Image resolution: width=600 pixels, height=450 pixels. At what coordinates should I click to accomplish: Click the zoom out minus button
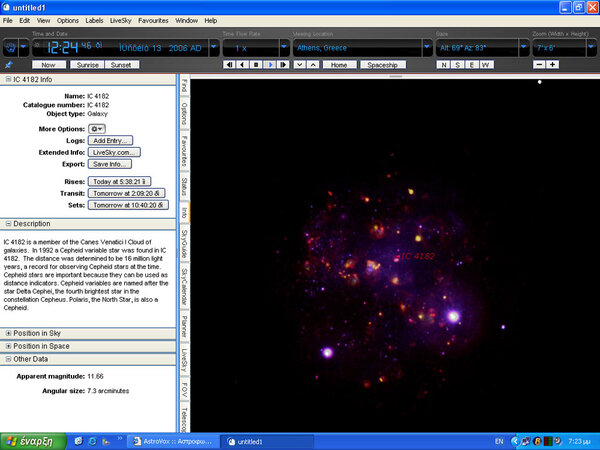click(540, 64)
